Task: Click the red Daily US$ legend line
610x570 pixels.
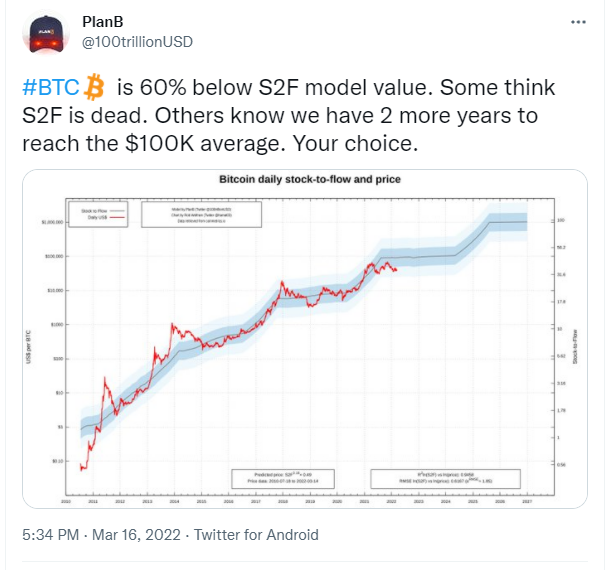Action: tap(118, 217)
